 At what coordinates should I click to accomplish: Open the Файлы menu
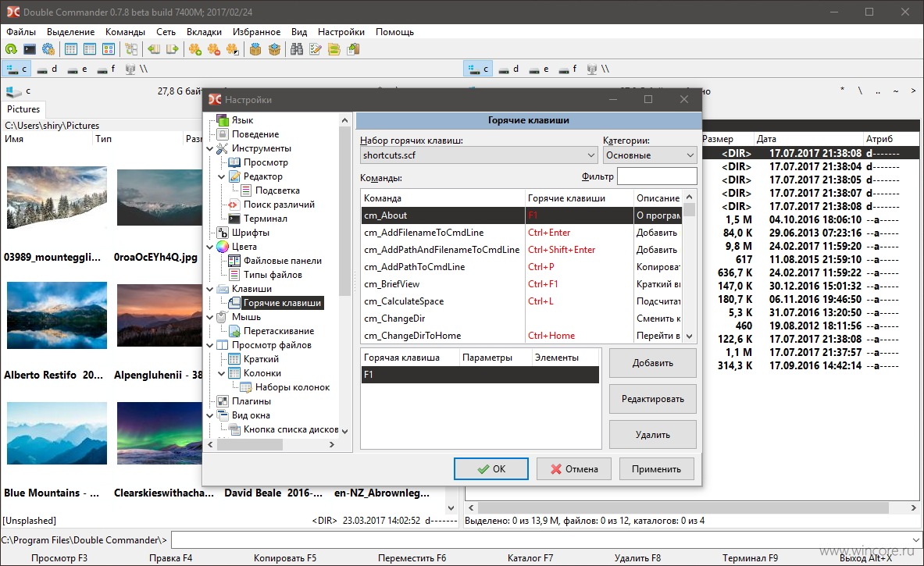tap(21, 32)
